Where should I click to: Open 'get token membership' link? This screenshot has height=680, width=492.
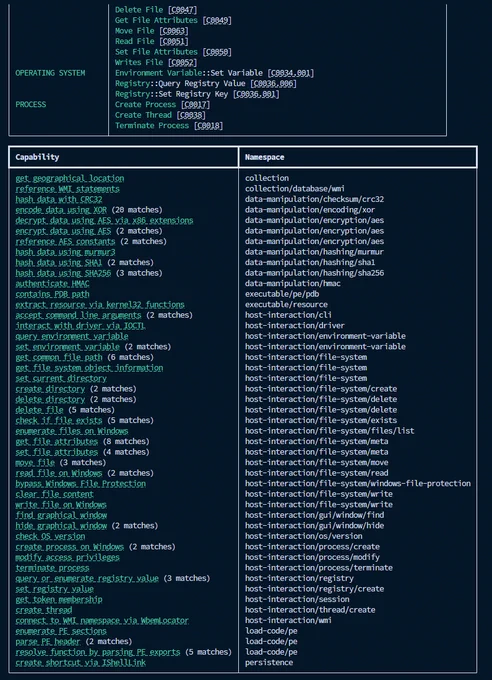(59, 599)
